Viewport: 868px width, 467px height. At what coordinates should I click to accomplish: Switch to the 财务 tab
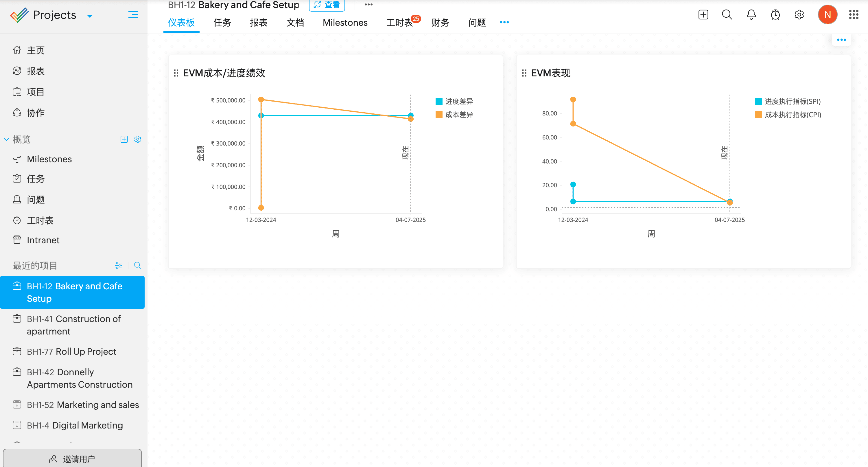coord(440,23)
